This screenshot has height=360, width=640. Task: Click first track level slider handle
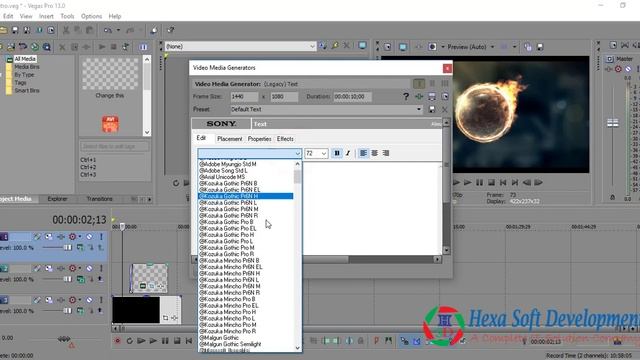pyautogui.click(x=68, y=247)
